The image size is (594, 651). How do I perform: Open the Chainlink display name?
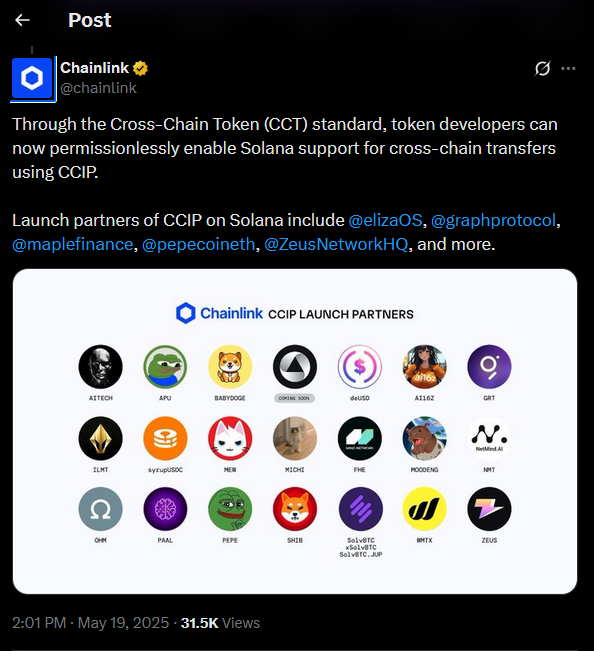click(95, 68)
